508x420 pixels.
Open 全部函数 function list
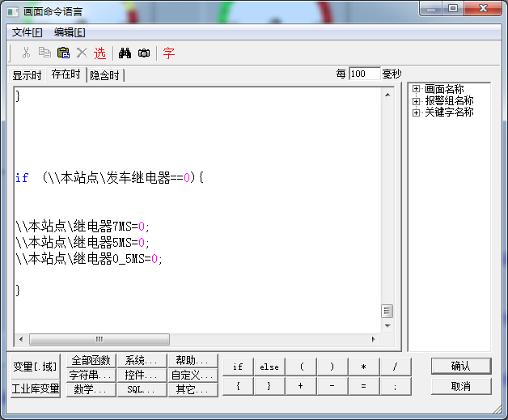coord(91,360)
